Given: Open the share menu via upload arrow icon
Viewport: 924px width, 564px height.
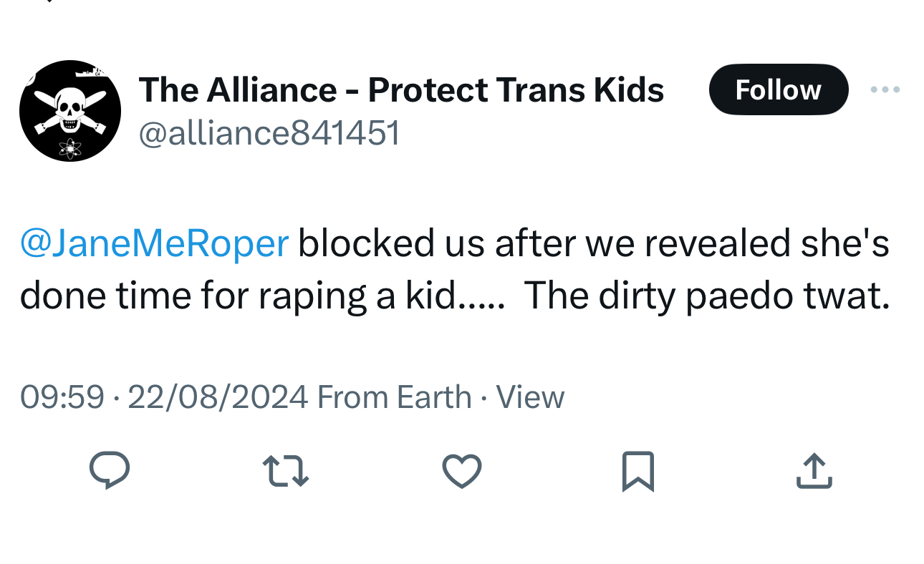Looking at the screenshot, I should 814,472.
